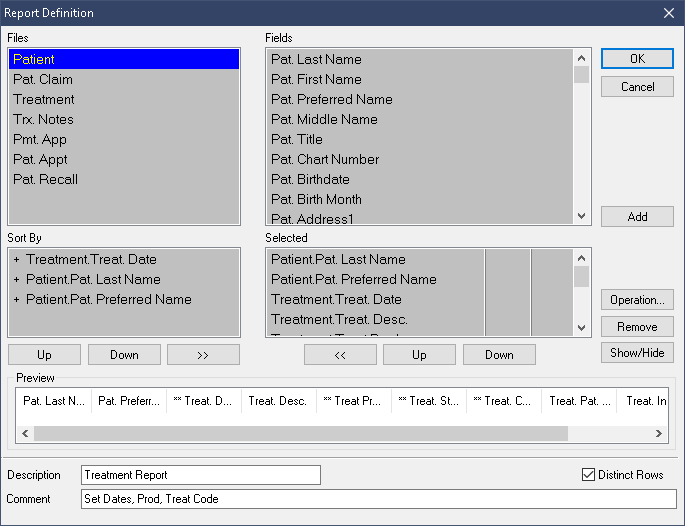Click the Preview scrollbar right arrow
The width and height of the screenshot is (685, 526).
(x=659, y=434)
